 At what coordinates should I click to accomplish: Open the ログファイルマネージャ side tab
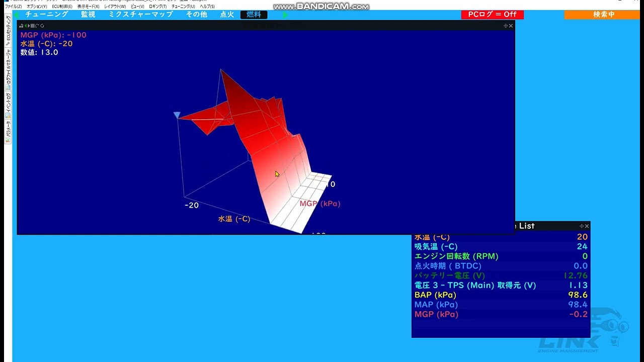click(x=8, y=70)
